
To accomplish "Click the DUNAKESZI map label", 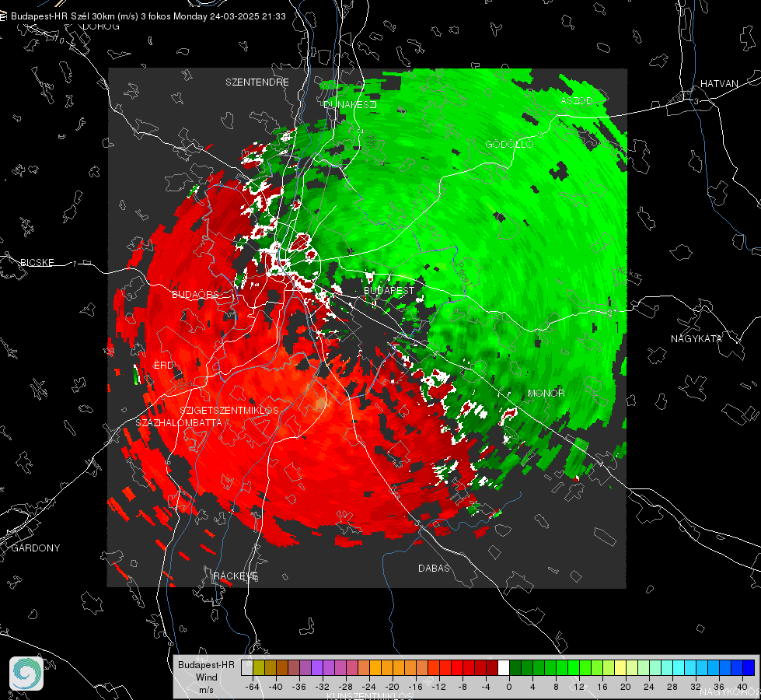I will (x=350, y=104).
